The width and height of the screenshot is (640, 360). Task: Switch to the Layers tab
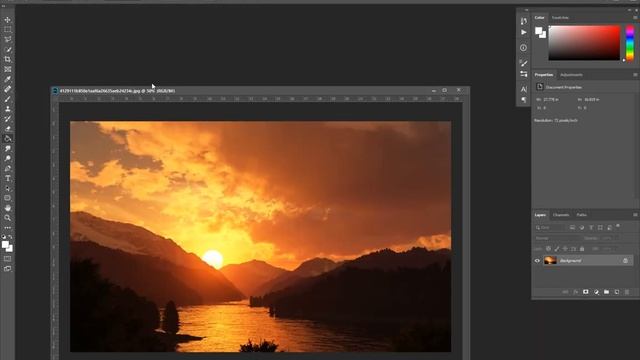[x=540, y=215]
